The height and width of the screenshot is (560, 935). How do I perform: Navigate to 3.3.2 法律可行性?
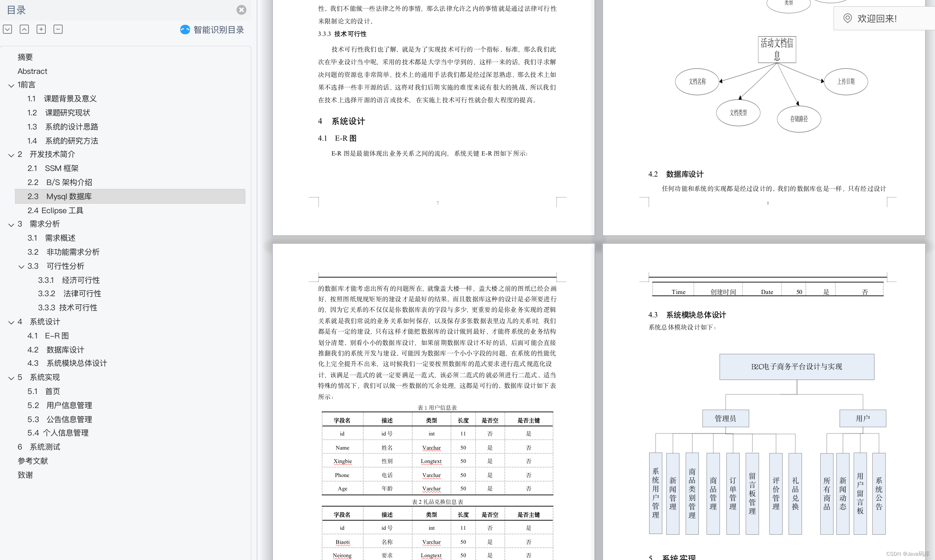tap(69, 293)
